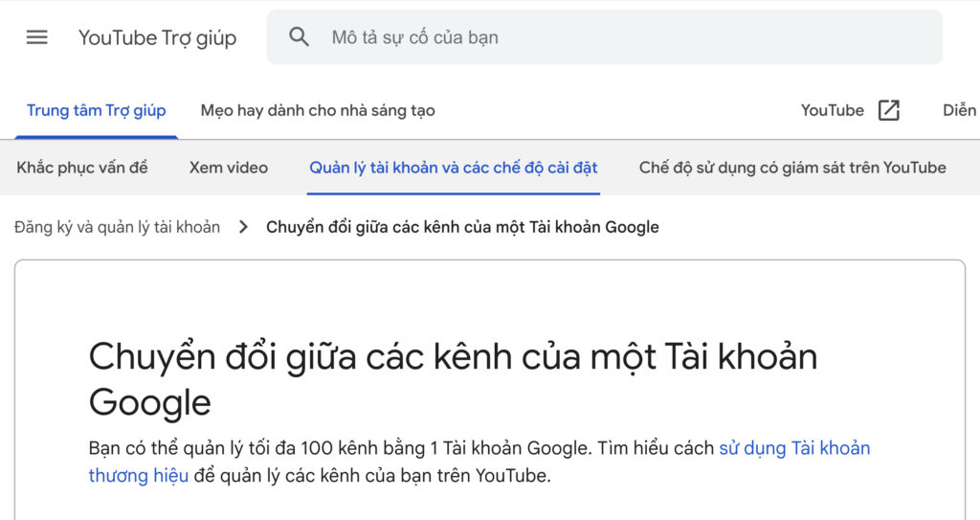This screenshot has height=520, width=980.
Task: Click breadcrumb 'Chuyển đổi giữa các kênh của một Tài khoản Google'
Action: tap(462, 227)
